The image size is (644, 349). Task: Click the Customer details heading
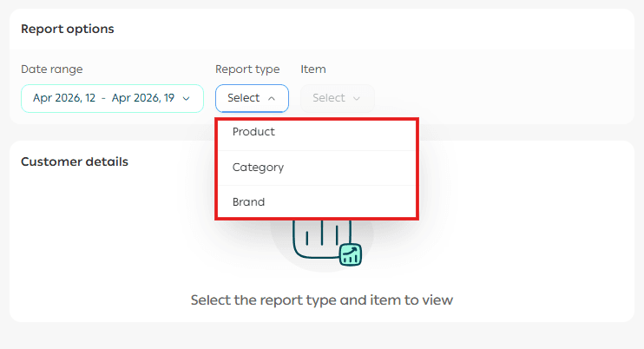74,161
